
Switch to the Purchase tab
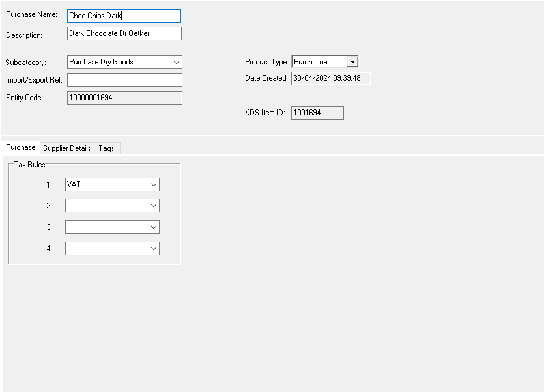pyautogui.click(x=20, y=148)
